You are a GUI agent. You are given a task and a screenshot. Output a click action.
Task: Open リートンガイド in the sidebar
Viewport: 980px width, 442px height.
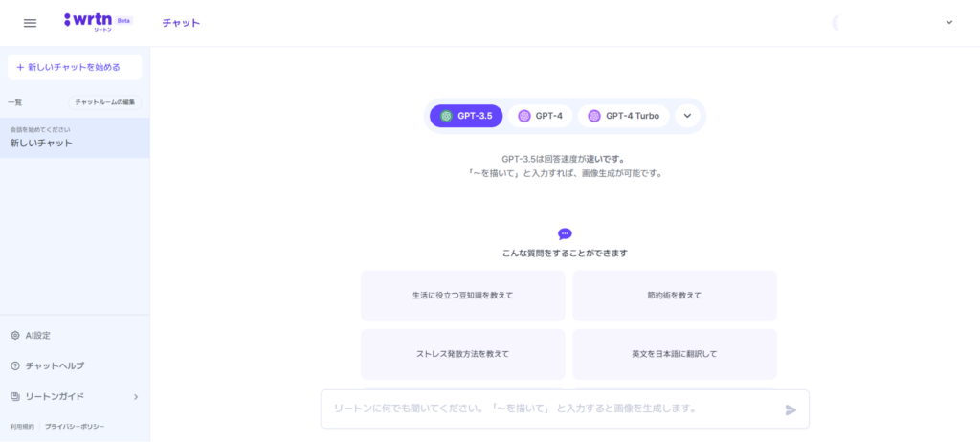[75, 396]
